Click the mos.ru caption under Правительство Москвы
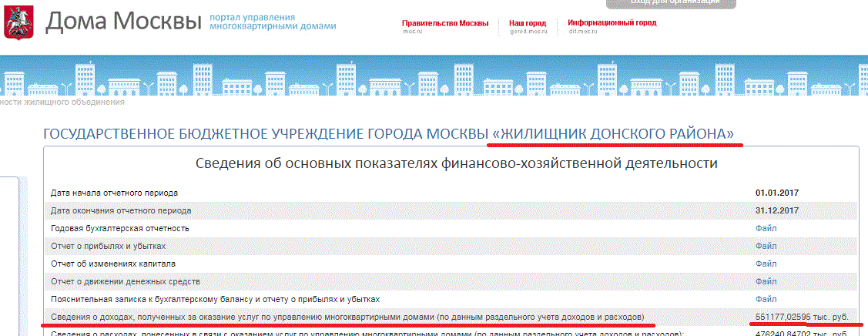 [x=413, y=32]
